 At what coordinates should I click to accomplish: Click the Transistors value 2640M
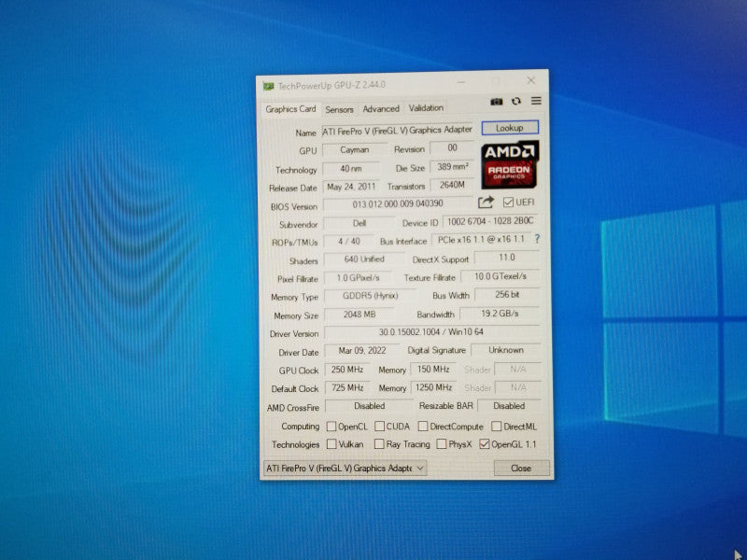(x=452, y=185)
